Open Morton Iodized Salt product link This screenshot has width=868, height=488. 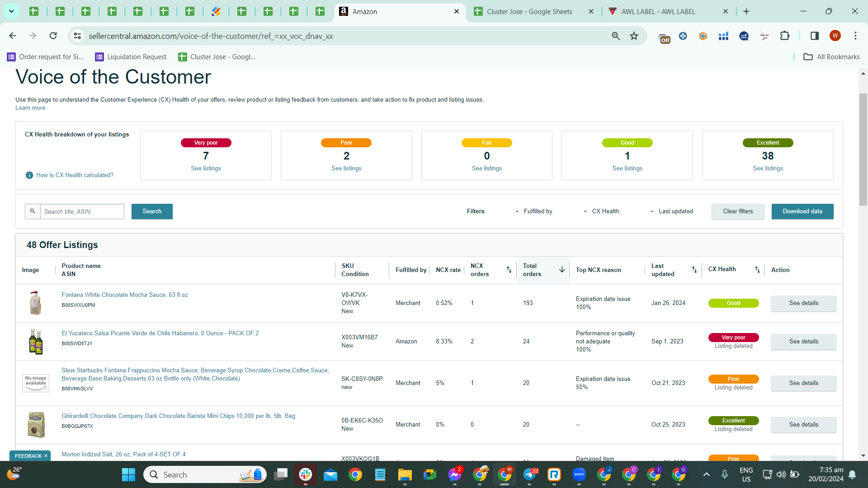(x=123, y=455)
